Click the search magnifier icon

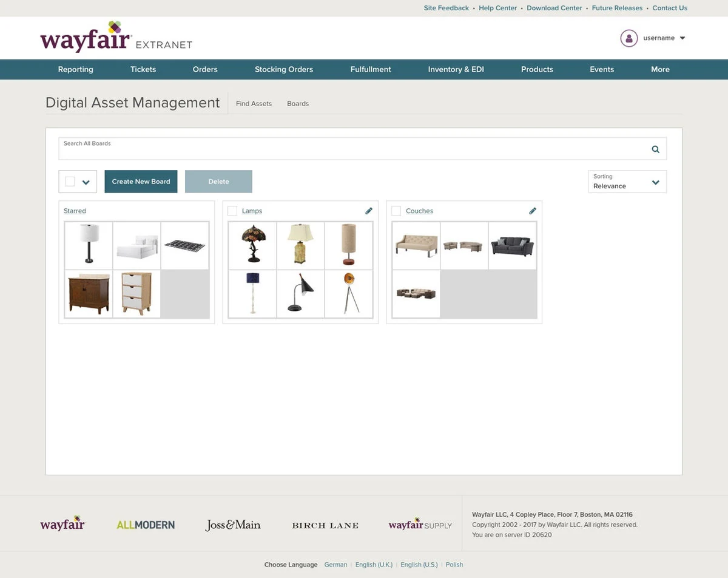(655, 149)
